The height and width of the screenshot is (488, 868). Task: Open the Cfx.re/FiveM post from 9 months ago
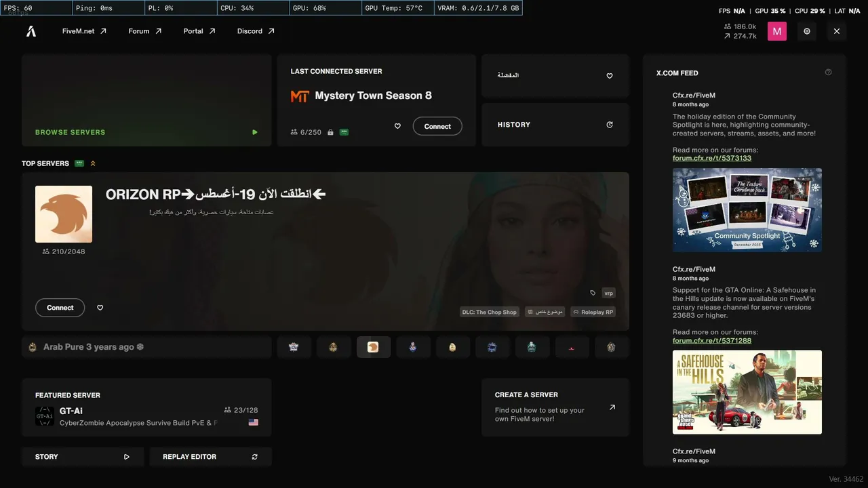click(x=694, y=455)
